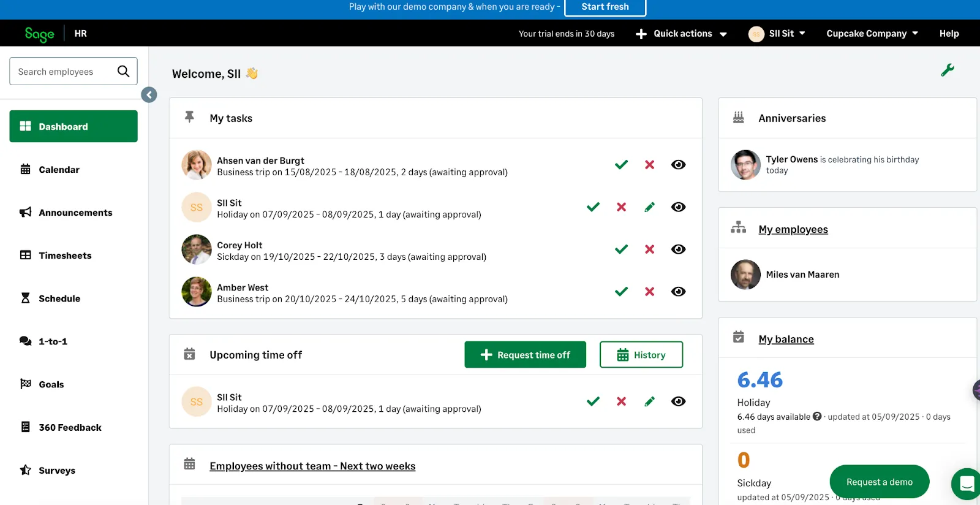980x505 pixels.
Task: Click the green wrench customize icon
Action: pyautogui.click(x=948, y=70)
